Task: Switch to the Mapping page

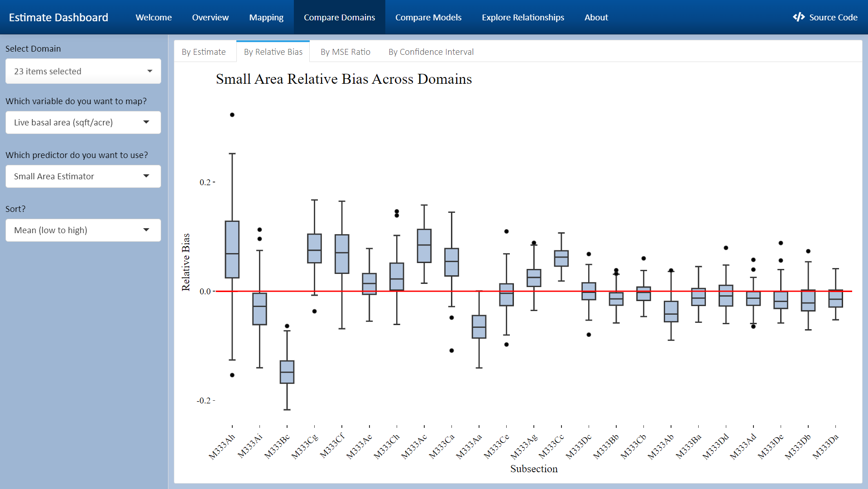Action: click(266, 17)
